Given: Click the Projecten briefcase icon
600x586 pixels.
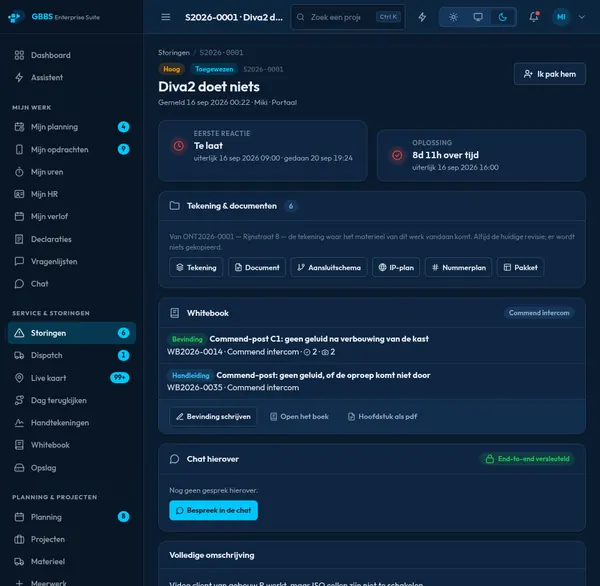Looking at the screenshot, I should tap(19, 539).
